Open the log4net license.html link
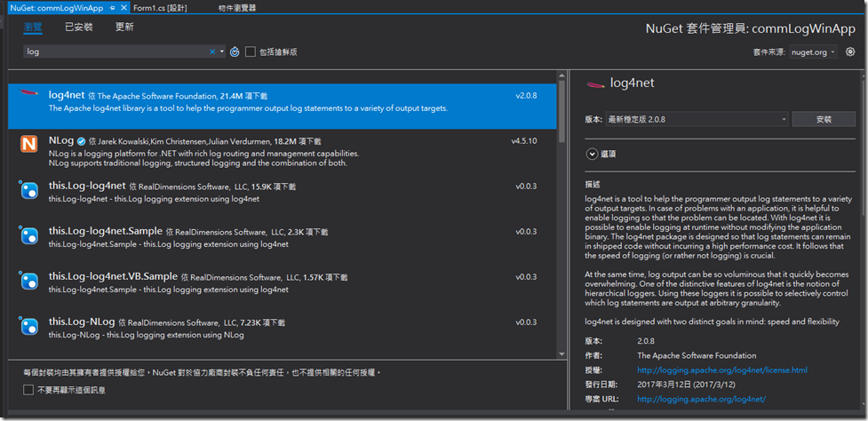Image resolution: width=868 pixels, height=421 pixels. click(722, 369)
